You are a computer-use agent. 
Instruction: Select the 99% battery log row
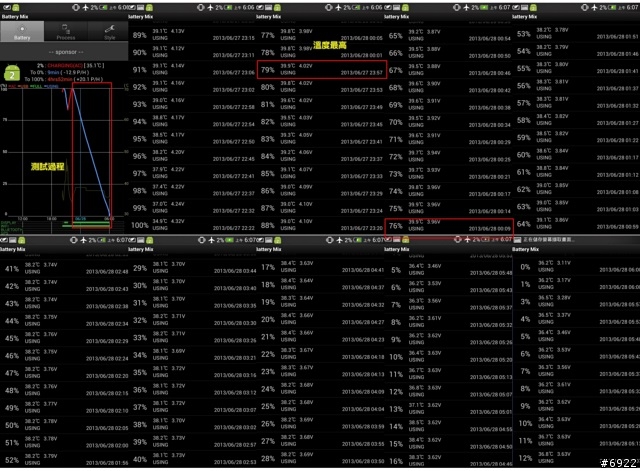pos(192,208)
